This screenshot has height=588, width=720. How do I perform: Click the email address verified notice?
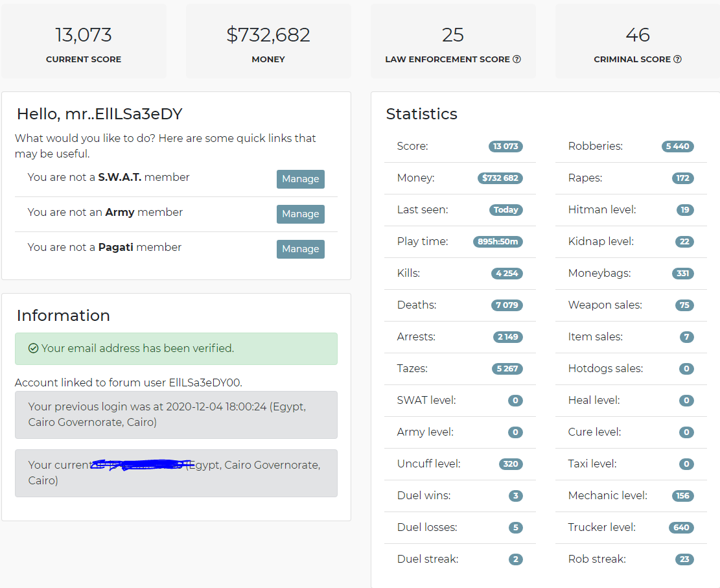176,349
